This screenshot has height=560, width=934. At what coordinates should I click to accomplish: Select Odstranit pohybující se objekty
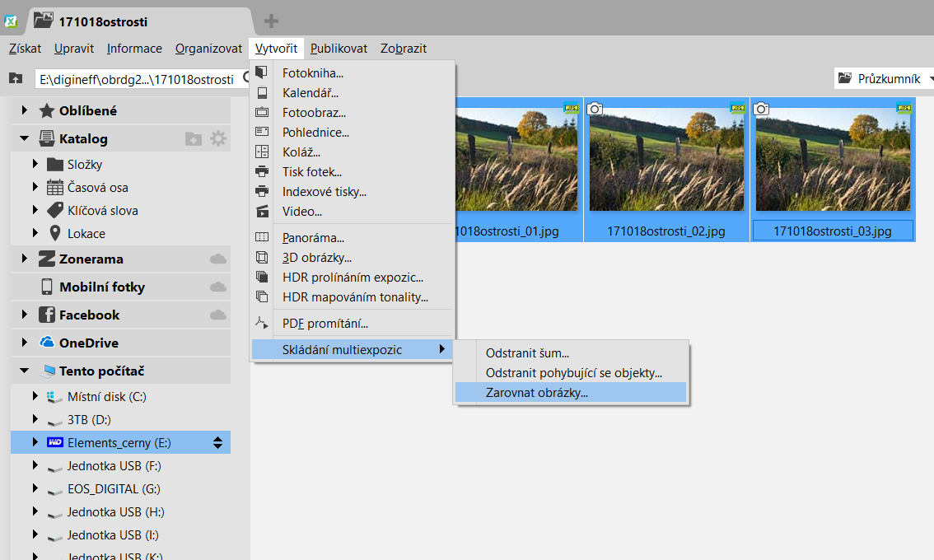coord(571,373)
